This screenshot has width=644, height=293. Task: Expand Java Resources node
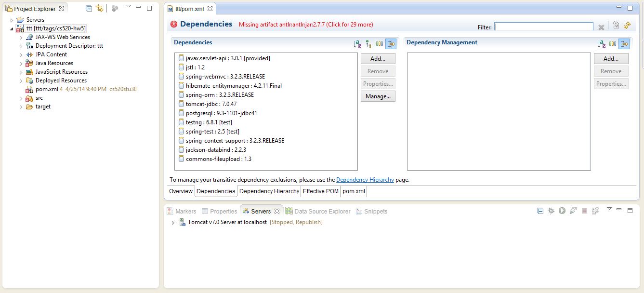[x=21, y=64]
